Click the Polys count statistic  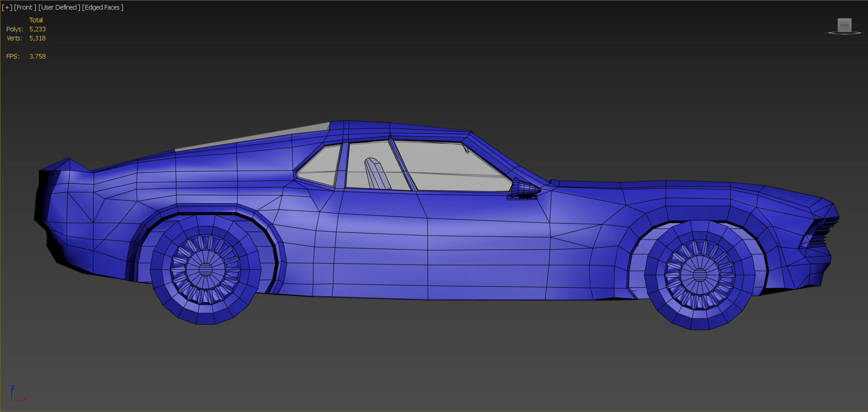pos(37,29)
